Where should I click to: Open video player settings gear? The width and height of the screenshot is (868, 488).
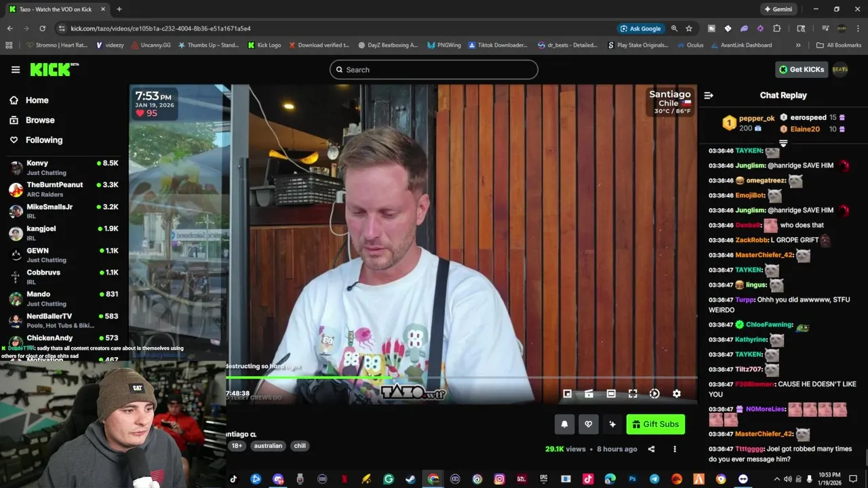[x=677, y=393]
